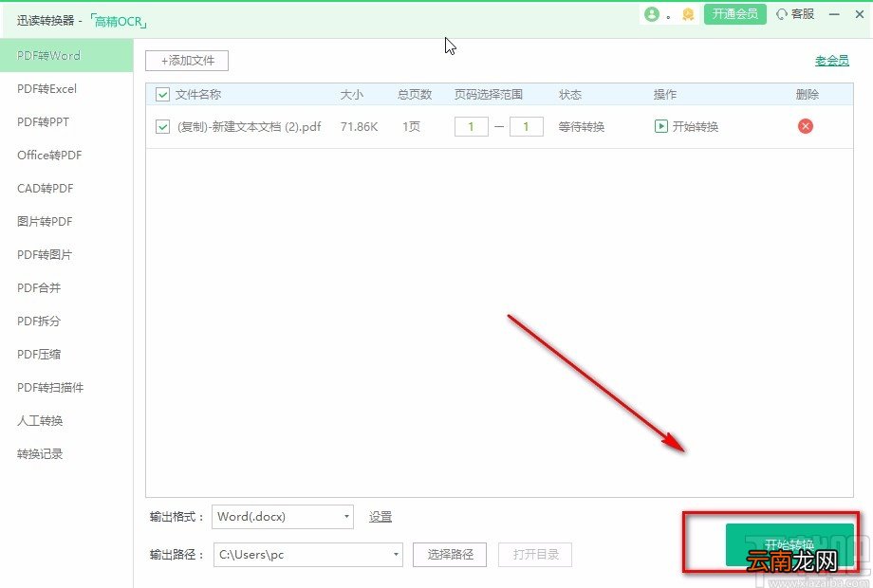This screenshot has height=588, width=873.
Task: Open the 老会员 link
Action: [832, 61]
